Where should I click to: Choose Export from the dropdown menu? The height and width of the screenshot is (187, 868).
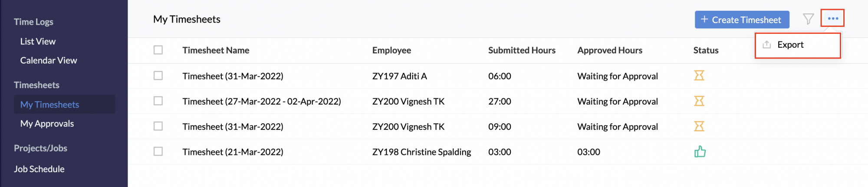point(790,45)
